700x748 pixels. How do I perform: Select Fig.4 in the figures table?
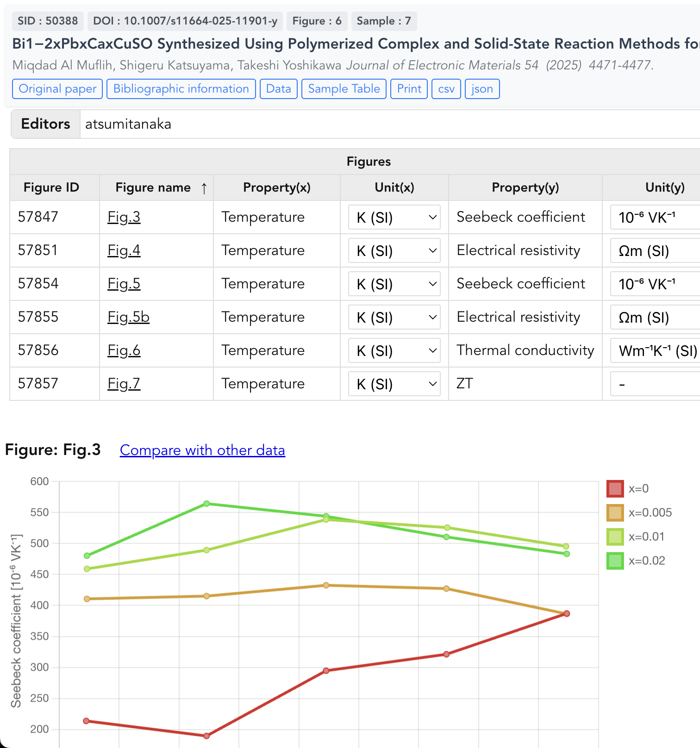pos(124,250)
